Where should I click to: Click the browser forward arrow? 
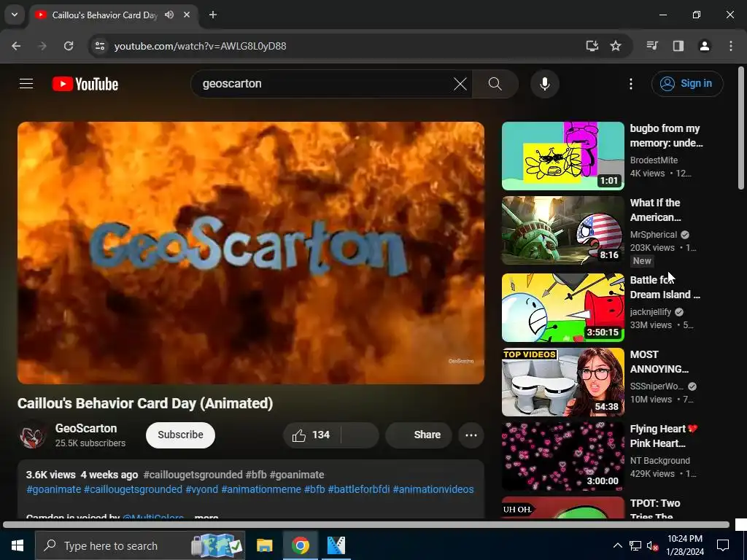42,46
